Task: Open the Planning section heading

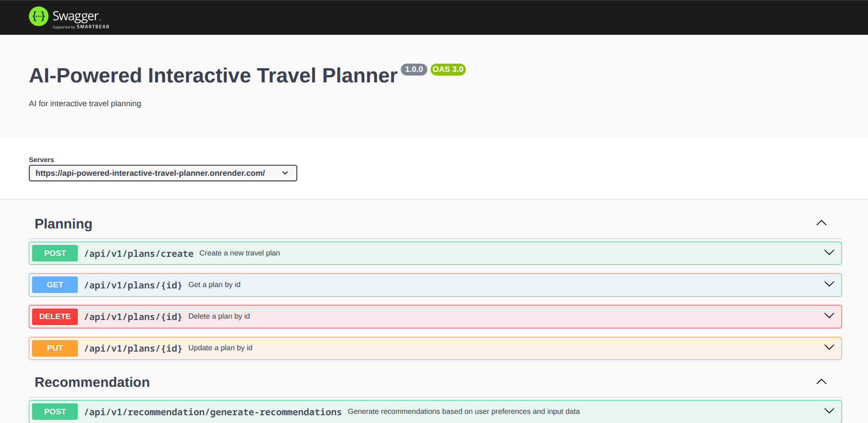Action: (x=64, y=224)
